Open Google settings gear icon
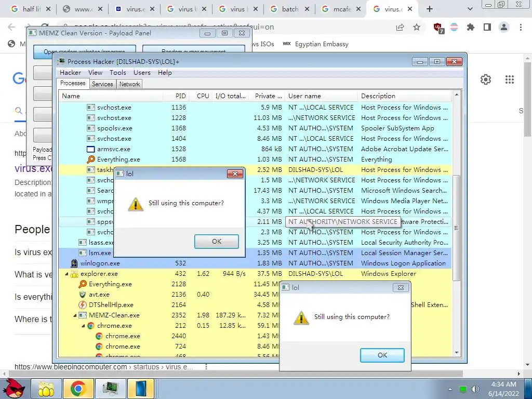This screenshot has height=399, width=532. click(486, 79)
